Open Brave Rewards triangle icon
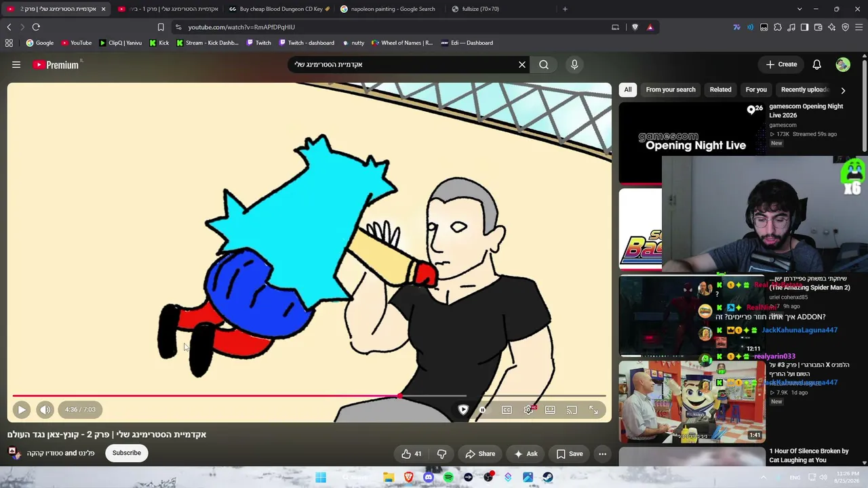The image size is (868, 488). [650, 27]
